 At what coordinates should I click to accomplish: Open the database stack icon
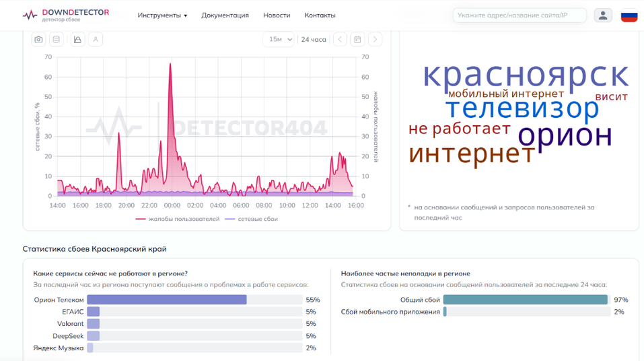coord(57,40)
